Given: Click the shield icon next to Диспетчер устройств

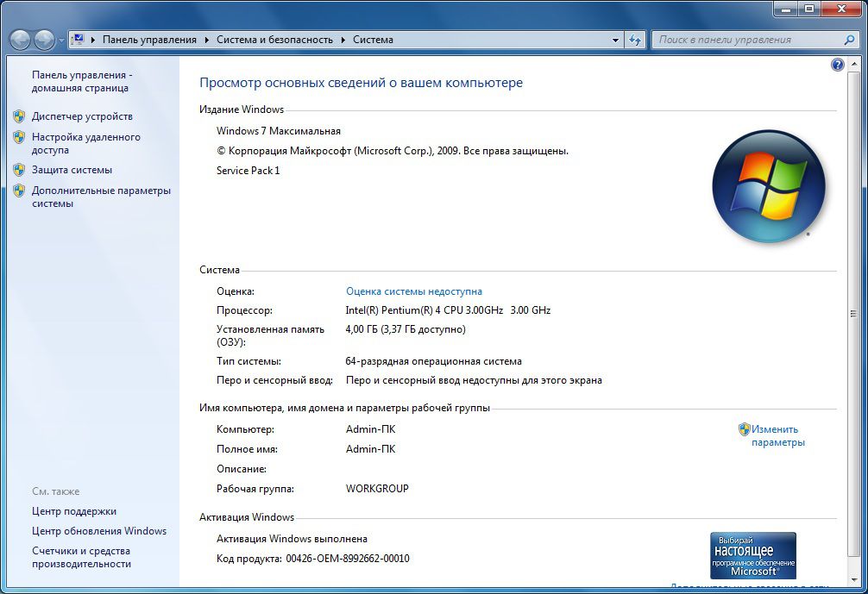Looking at the screenshot, I should click(x=19, y=116).
